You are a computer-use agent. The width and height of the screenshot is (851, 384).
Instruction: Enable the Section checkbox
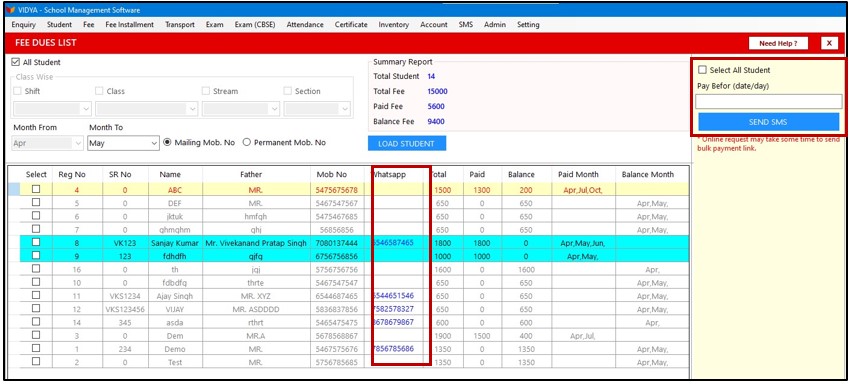pos(288,91)
